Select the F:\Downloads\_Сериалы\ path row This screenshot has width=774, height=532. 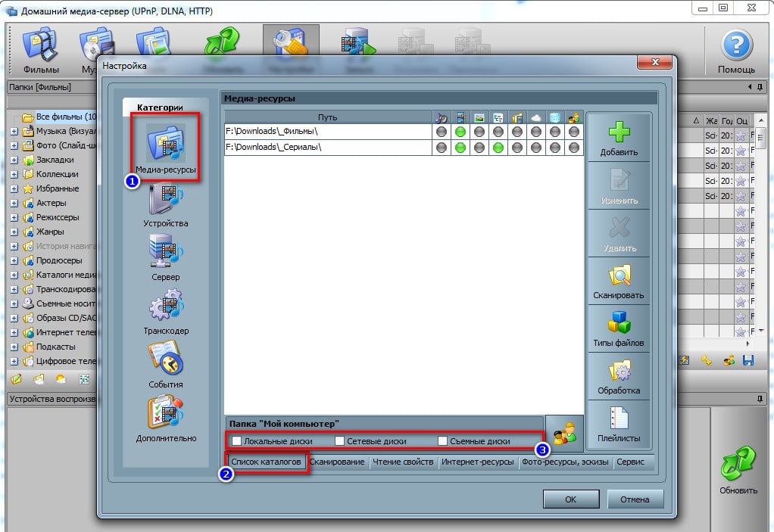point(327,148)
